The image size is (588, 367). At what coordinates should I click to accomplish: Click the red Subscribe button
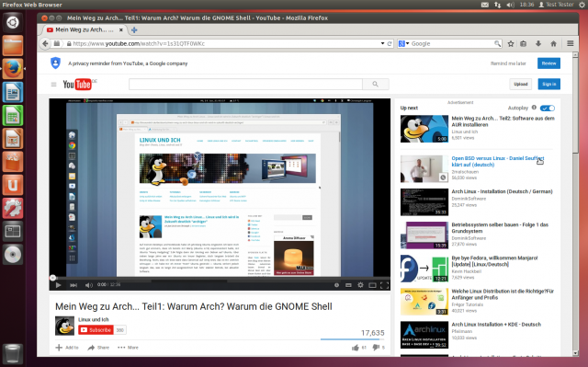point(96,330)
